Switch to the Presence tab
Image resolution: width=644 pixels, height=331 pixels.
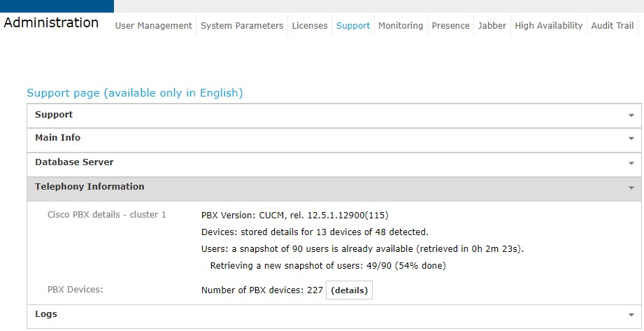(x=450, y=26)
